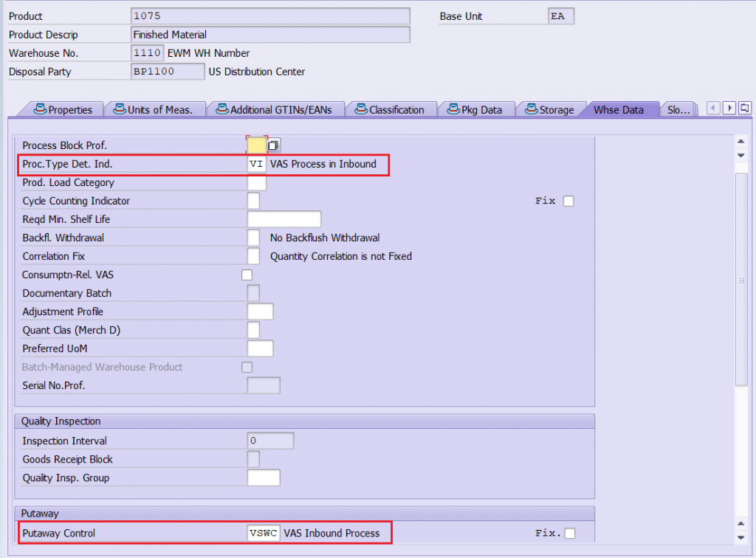Click the Serial No.Prof. field
Image resolution: width=756 pixels, height=558 pixels.
[x=264, y=385]
